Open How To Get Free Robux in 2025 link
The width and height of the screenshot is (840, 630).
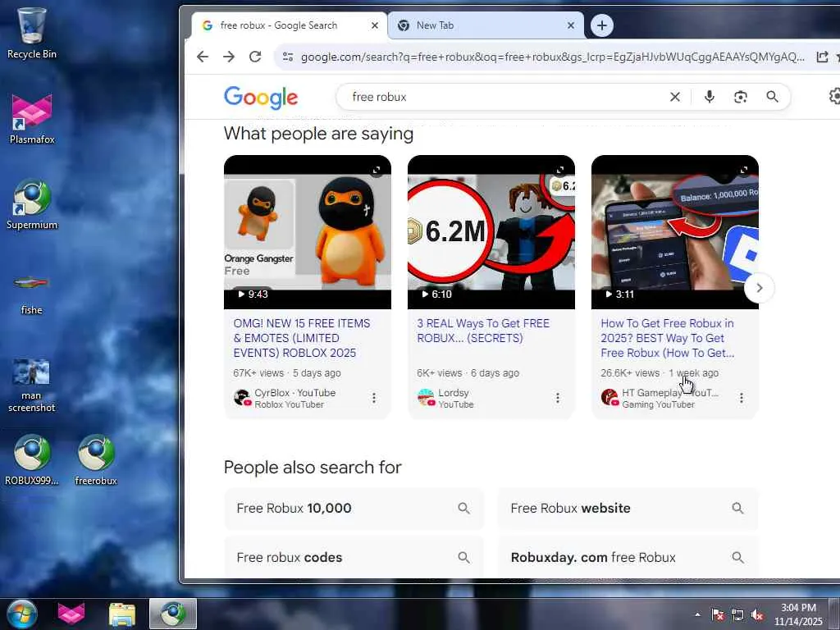[668, 338]
